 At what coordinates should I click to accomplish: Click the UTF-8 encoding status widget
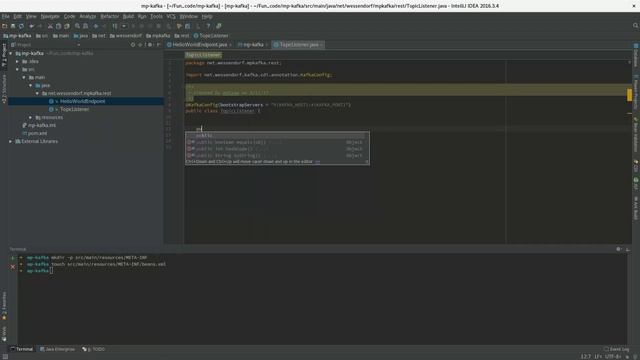click(613, 357)
